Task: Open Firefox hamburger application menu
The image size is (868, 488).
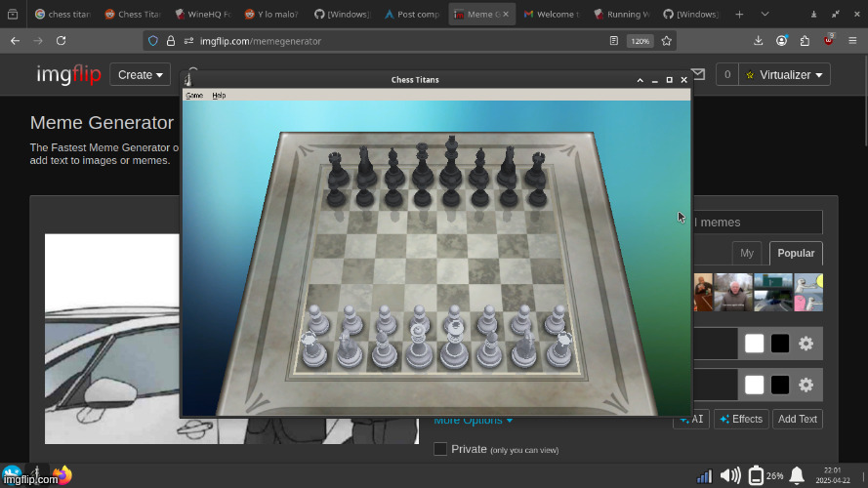Action: 852,41
